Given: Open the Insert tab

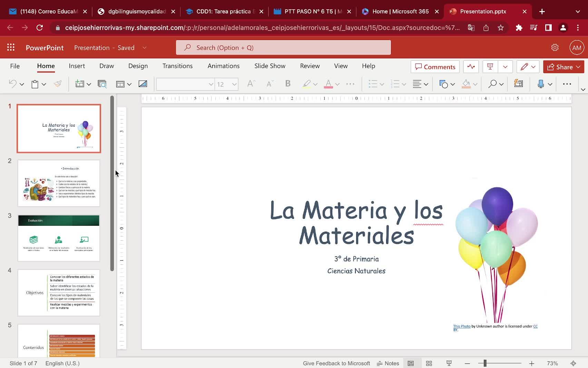Looking at the screenshot, I should tap(77, 66).
